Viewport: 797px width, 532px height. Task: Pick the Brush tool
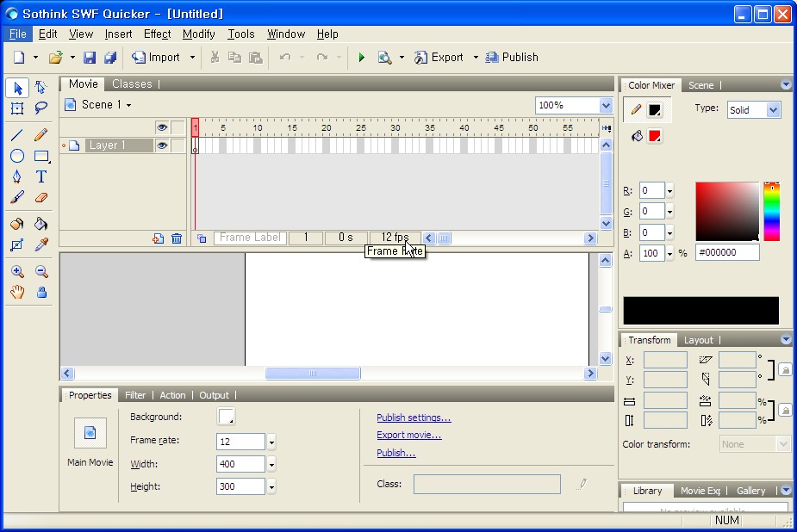click(17, 197)
